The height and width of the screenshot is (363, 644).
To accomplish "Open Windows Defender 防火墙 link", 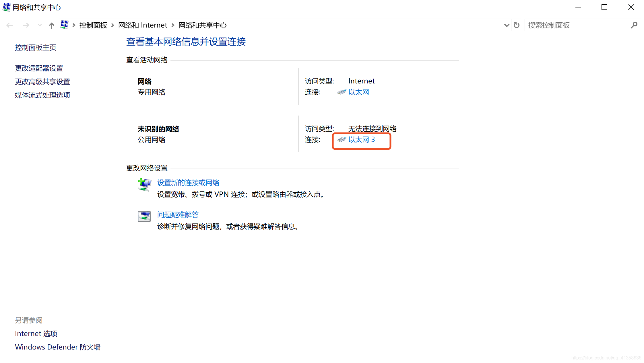I will pos(58,347).
